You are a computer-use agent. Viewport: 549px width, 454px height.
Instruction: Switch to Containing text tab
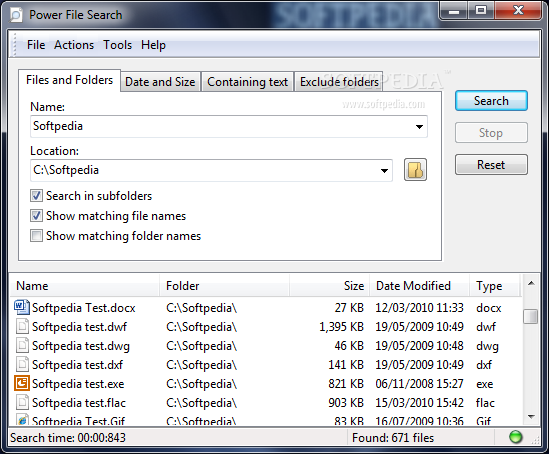pyautogui.click(x=247, y=82)
